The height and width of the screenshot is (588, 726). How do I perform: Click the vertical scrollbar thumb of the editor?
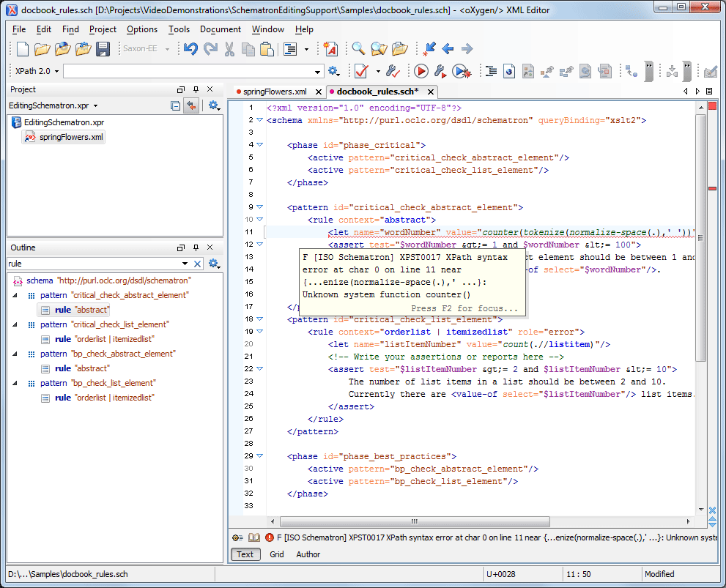700,239
